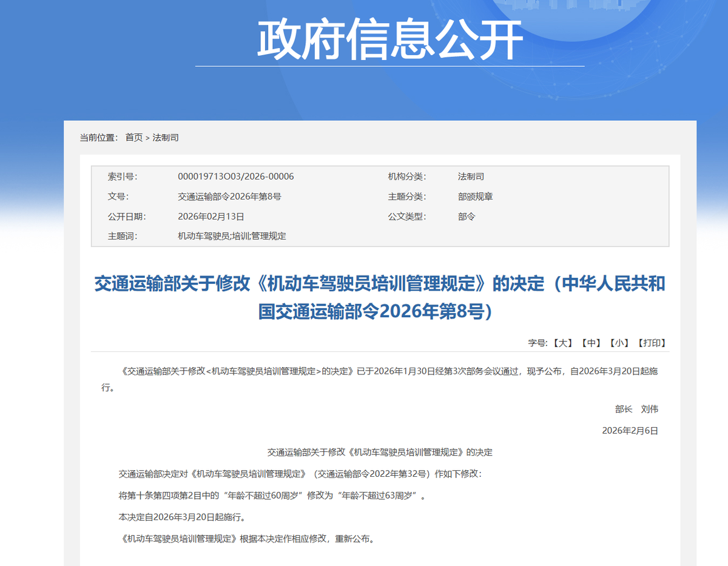Open the 法制司 breadcrumb link
The height and width of the screenshot is (566, 728).
[166, 138]
